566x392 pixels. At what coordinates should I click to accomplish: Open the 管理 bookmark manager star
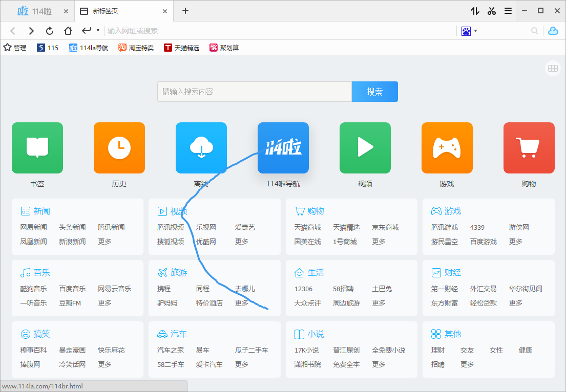click(x=15, y=48)
